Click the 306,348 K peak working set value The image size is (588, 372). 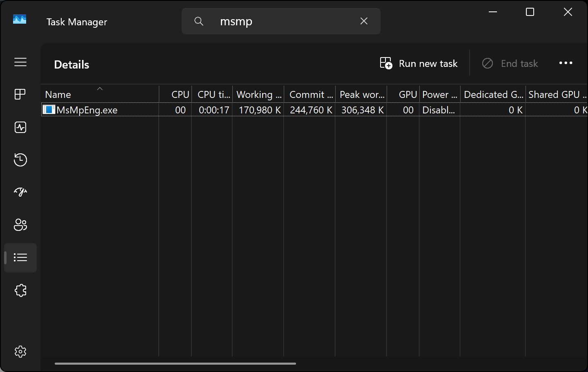click(x=363, y=110)
